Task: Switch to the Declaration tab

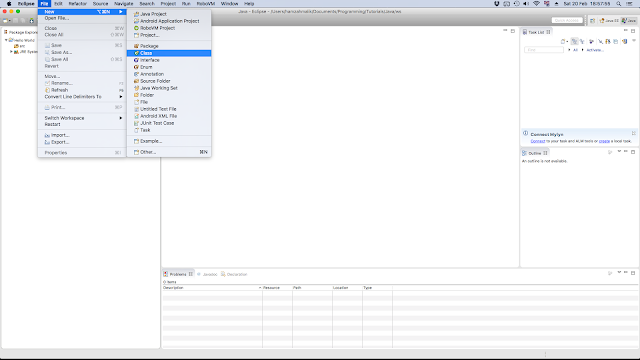Action: click(x=234, y=274)
